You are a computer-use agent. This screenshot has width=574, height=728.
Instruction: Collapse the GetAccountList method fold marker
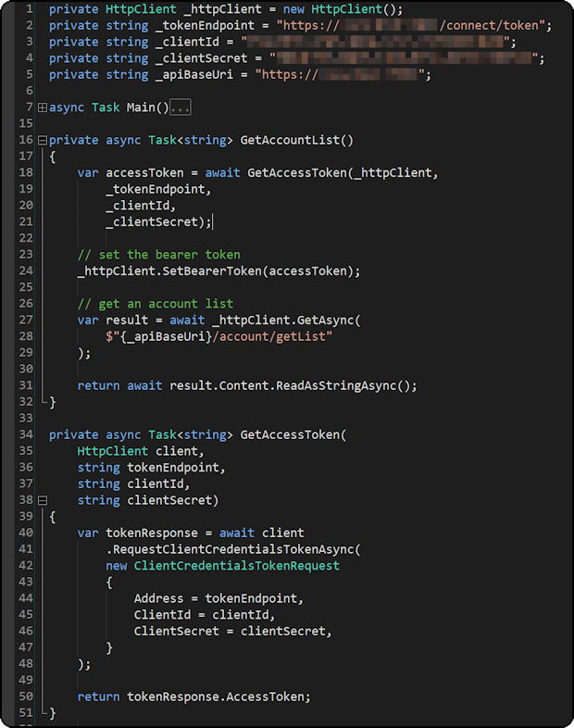point(42,141)
